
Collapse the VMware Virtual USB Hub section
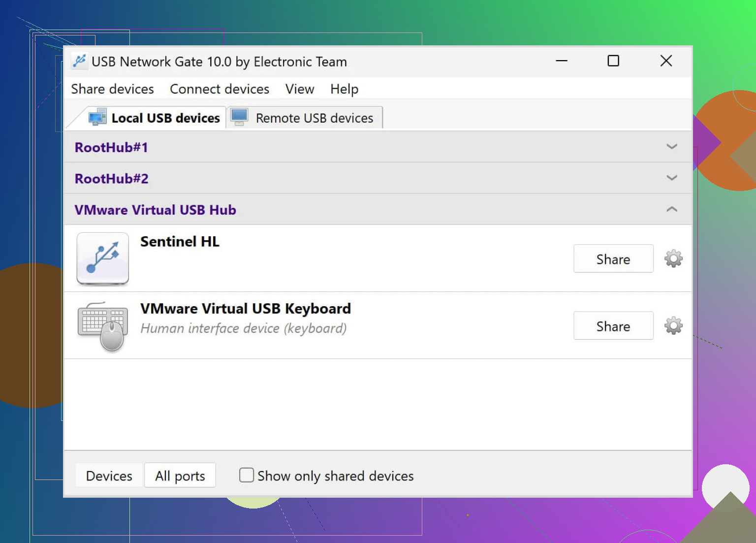pos(672,209)
